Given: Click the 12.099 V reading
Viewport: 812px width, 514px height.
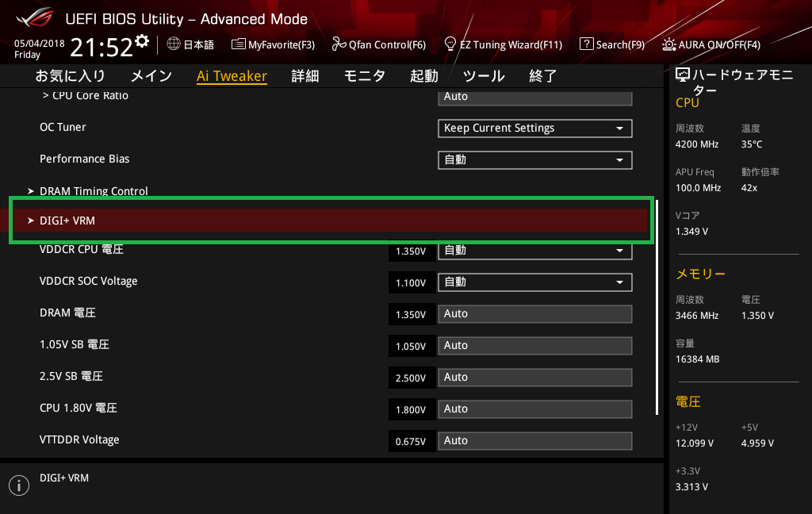Looking at the screenshot, I should point(695,443).
